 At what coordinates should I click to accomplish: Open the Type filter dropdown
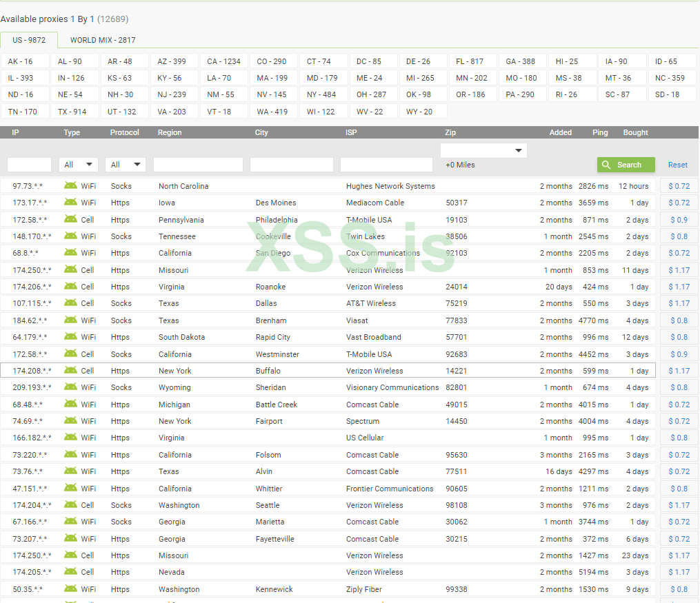pos(79,165)
